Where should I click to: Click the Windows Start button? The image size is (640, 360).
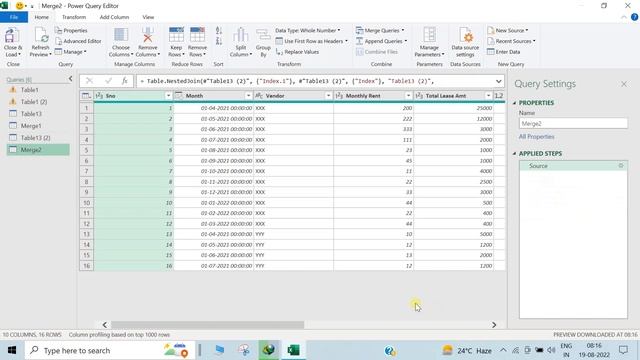click(x=12, y=350)
